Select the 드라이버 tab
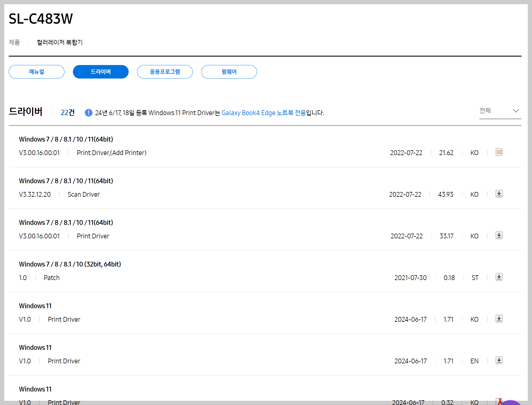This screenshot has width=532, height=405. (x=101, y=72)
